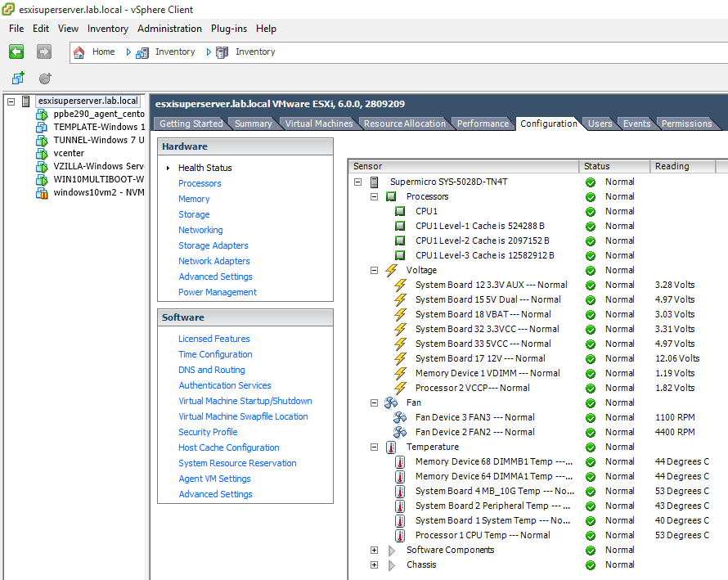Screen dimensions: 728x580
Task: Open the Home breadcrumb dropdown arrow
Action: 128,52
